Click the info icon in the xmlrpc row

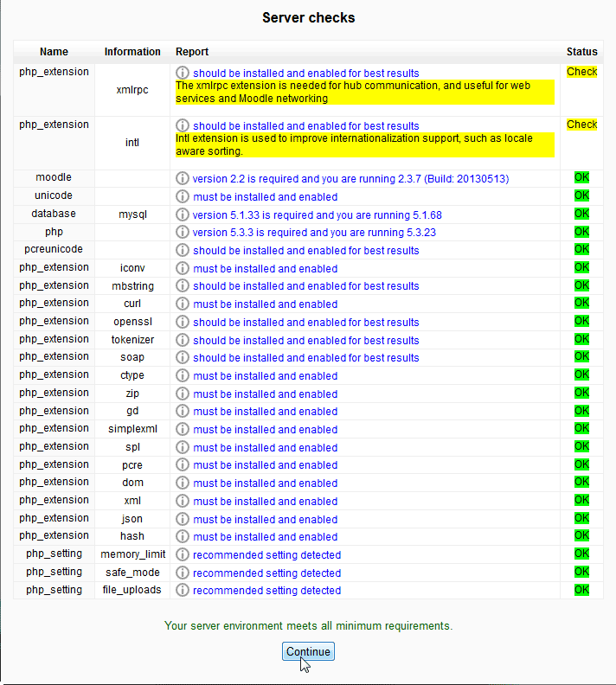(182, 74)
